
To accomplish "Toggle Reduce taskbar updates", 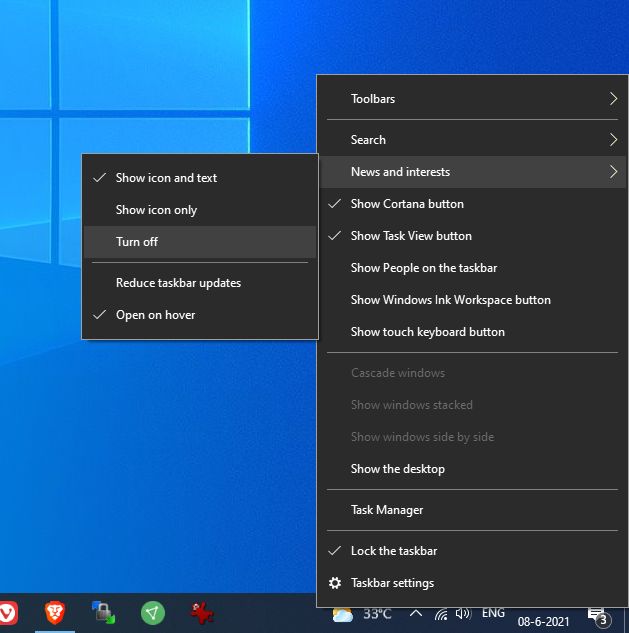I will [x=200, y=283].
